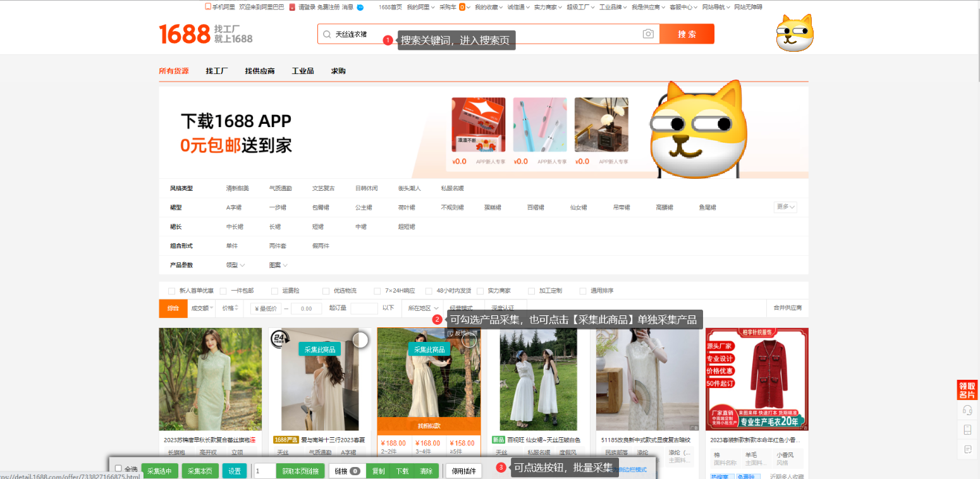Toggle the 全选 checkbox in plugin bar
The height and width of the screenshot is (479, 980).
pyautogui.click(x=118, y=468)
